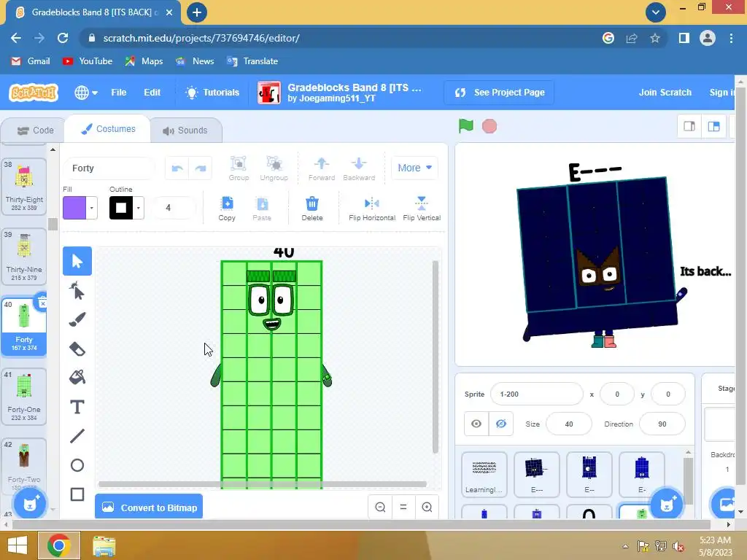Select the Eraser tool
The image size is (747, 560).
pos(77,349)
